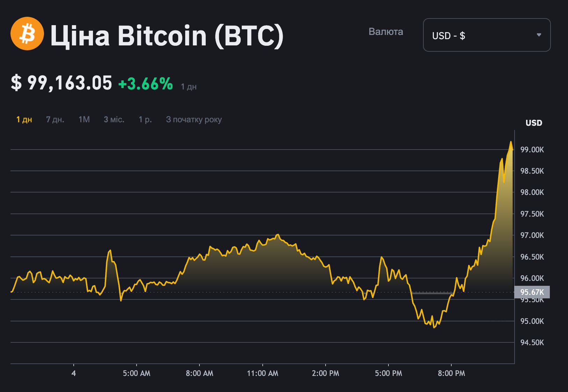Select the 1M chart range
This screenshot has width=568, height=392.
point(84,119)
